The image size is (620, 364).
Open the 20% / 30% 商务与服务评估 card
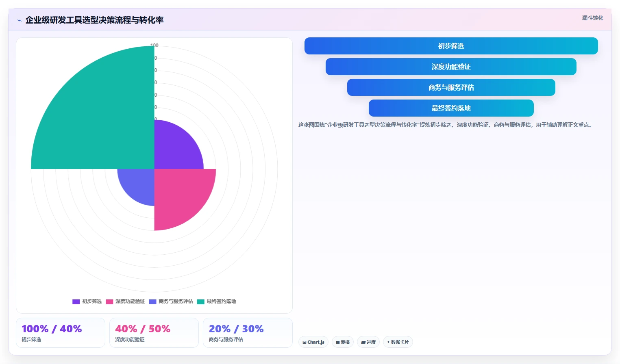coord(248,333)
